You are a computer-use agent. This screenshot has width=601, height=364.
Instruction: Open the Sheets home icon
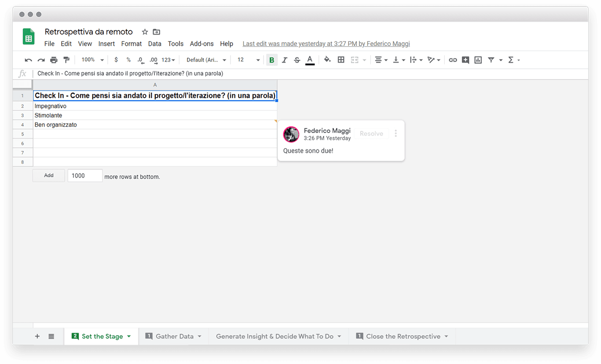point(29,36)
